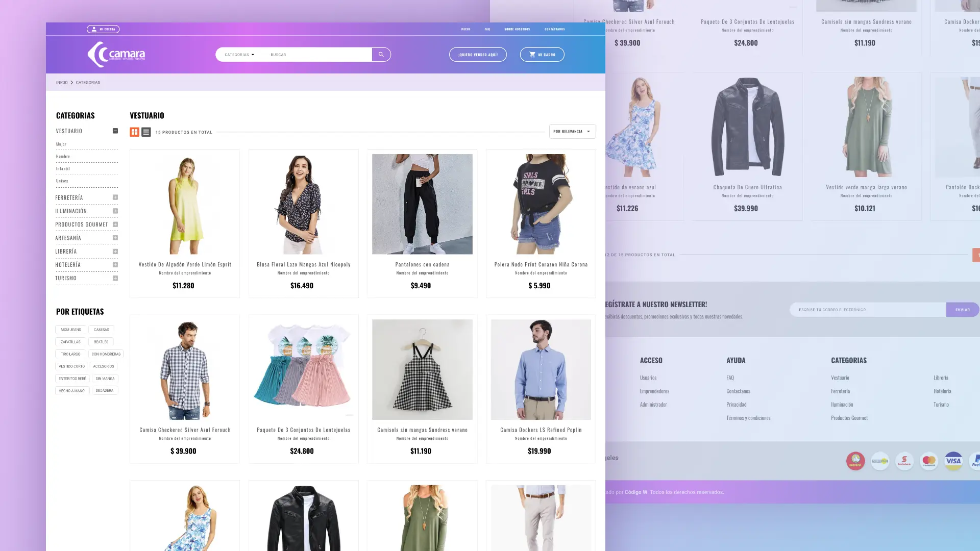Open Vestido De Algodón Verde Limón thumbnail
980x551 pixels.
point(185,204)
